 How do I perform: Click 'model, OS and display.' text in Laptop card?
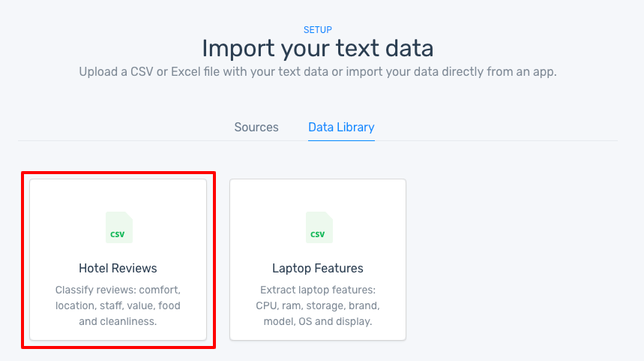(x=318, y=322)
